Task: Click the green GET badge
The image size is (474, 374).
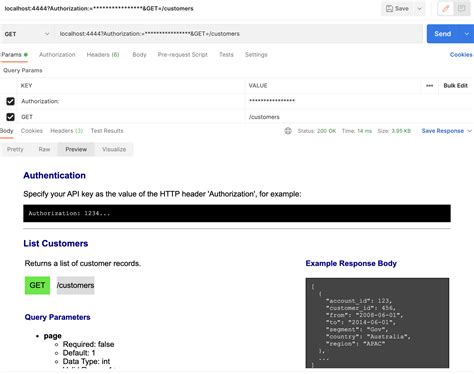Action: click(x=37, y=285)
